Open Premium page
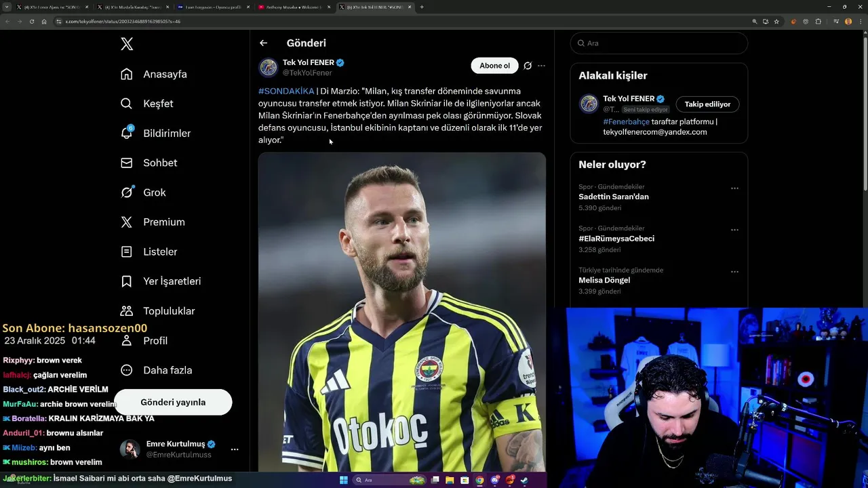Viewport: 868px width, 488px height. pos(153,222)
